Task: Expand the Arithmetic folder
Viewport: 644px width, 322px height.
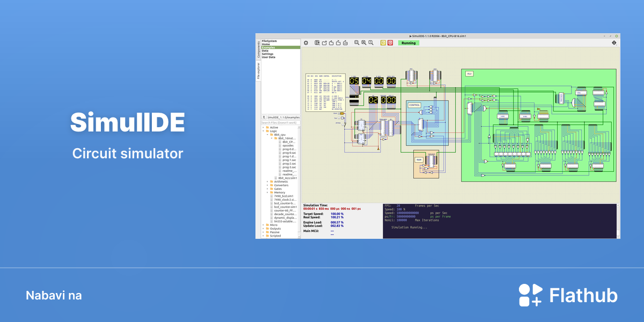Action: 267,181
